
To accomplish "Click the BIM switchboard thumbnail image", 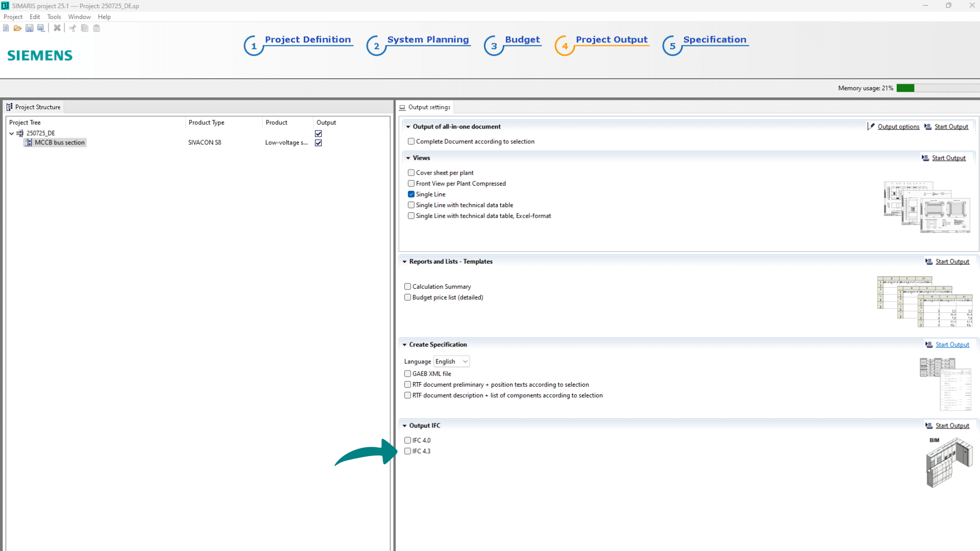I will 948,463.
